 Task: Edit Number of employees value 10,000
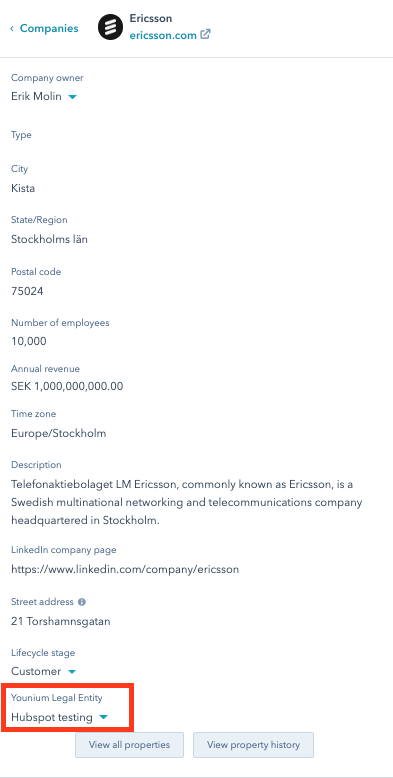[28, 341]
